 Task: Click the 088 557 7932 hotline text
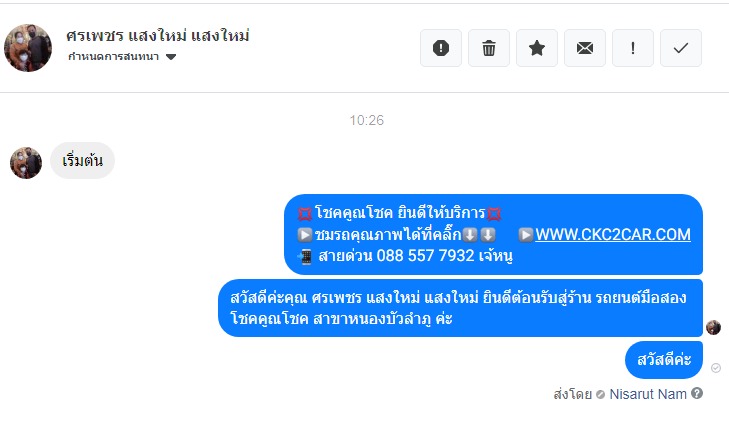tap(425, 255)
